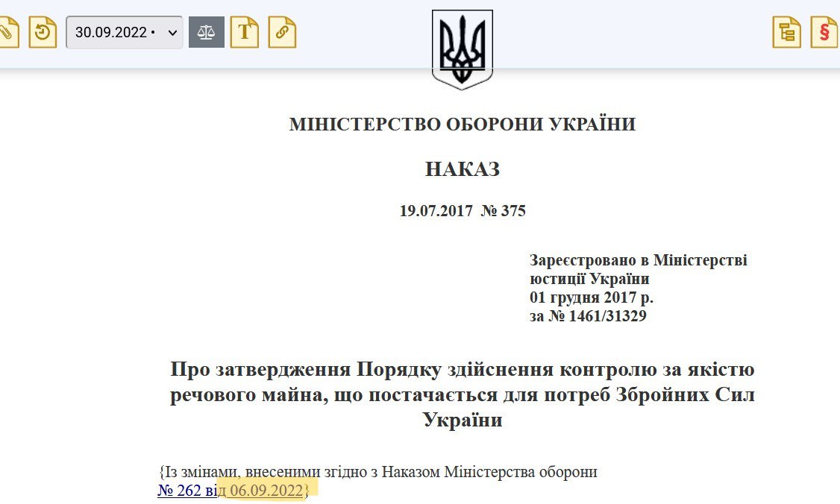840x504 pixels.
Task: Click the T text view icon
Action: click(244, 33)
